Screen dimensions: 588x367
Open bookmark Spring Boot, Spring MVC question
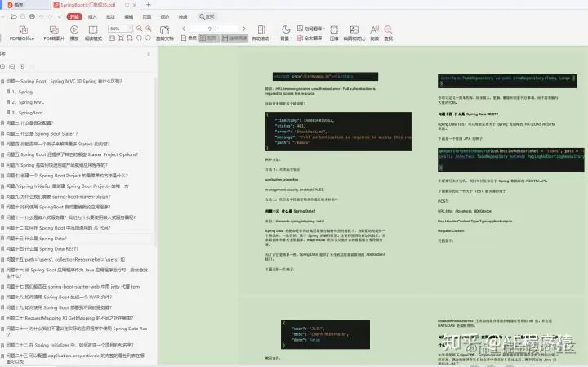pos(65,81)
